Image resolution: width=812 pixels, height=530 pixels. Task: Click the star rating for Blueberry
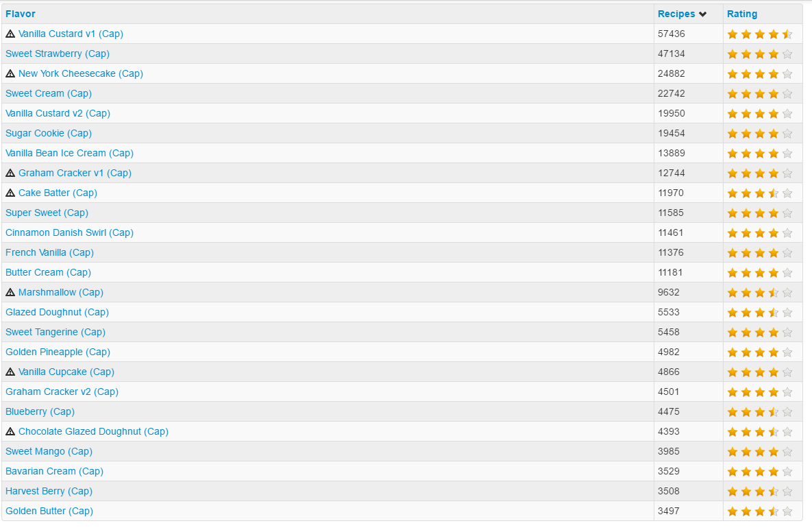tap(760, 412)
